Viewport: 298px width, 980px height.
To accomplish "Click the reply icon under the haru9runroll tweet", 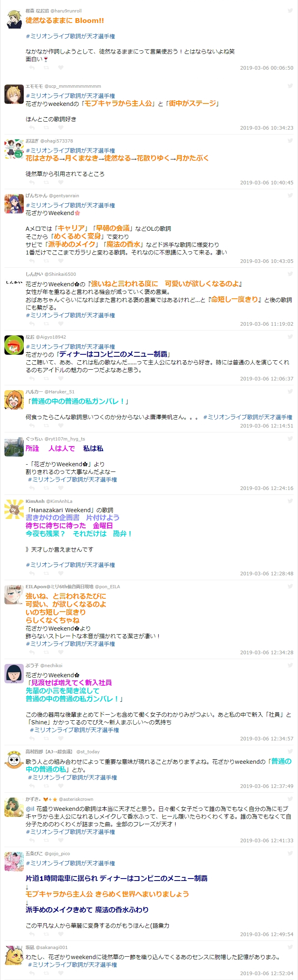I will pyautogui.click(x=32, y=68).
